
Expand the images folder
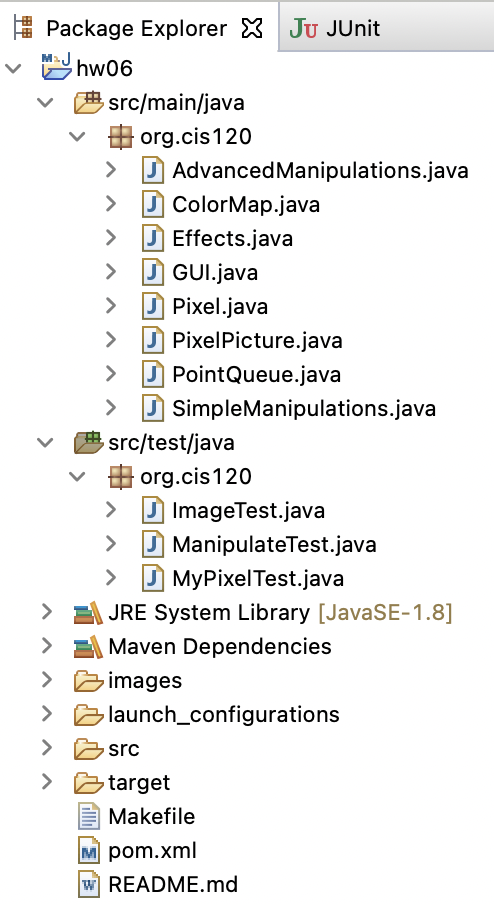(x=47, y=680)
